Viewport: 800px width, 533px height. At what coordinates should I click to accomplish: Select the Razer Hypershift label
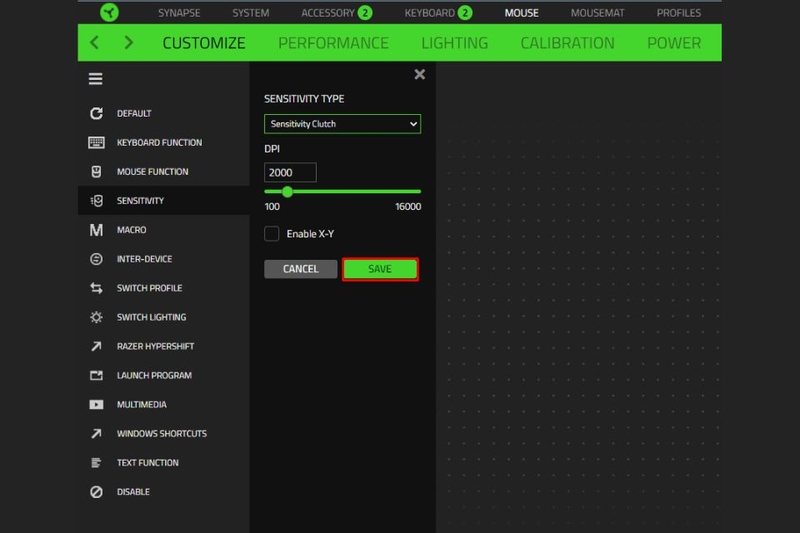(156, 346)
